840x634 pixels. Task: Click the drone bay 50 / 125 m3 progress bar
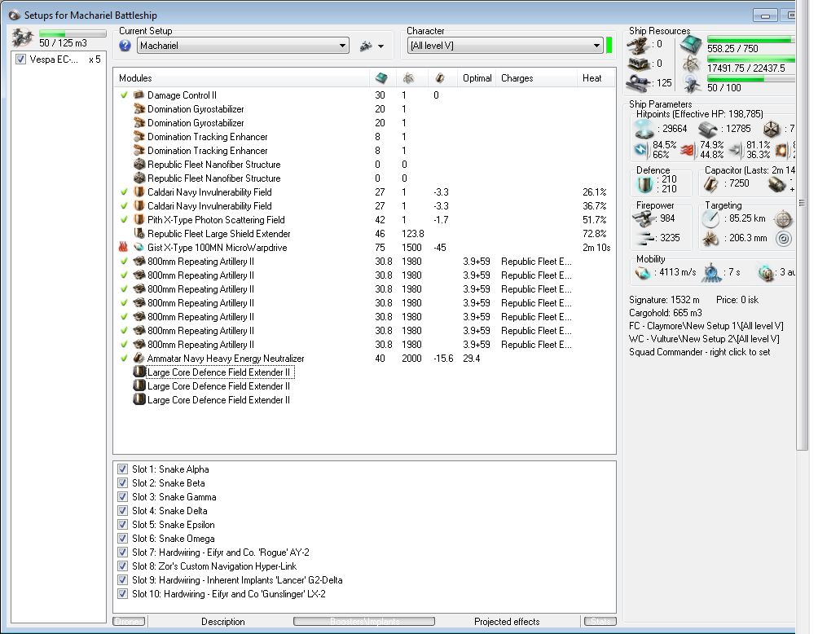pos(73,33)
